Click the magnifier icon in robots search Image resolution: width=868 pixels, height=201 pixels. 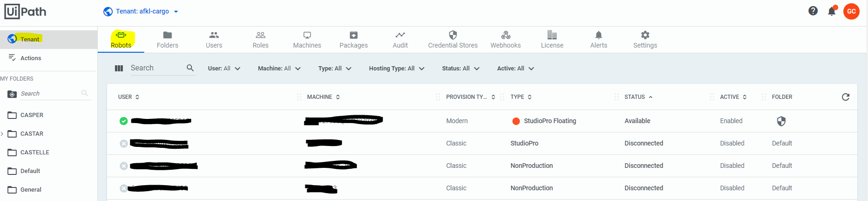tap(190, 68)
